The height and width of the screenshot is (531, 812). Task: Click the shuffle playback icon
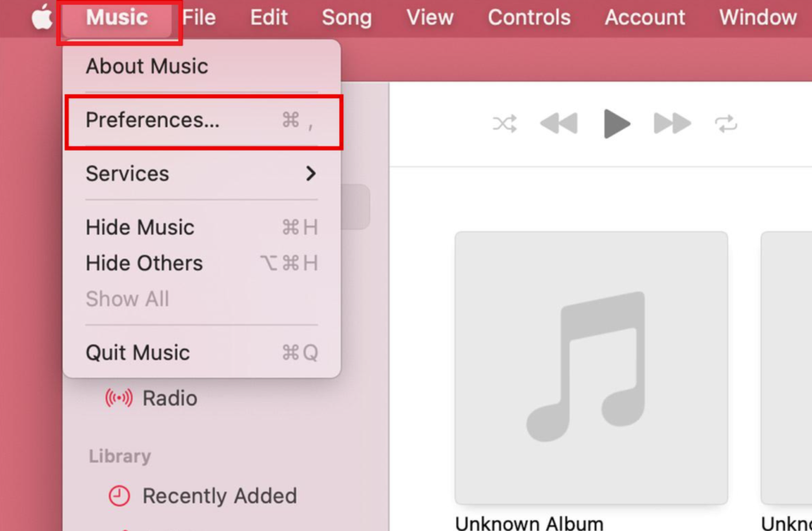(x=505, y=123)
